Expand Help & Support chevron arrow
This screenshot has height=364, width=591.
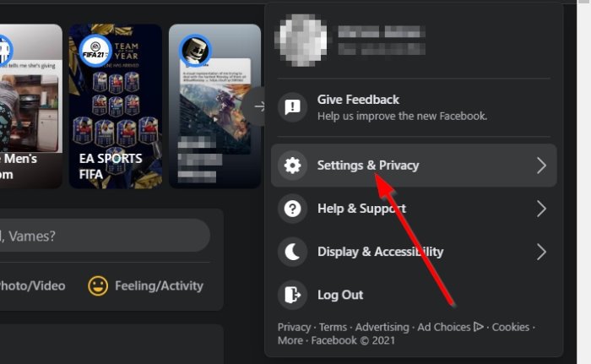[x=541, y=209]
